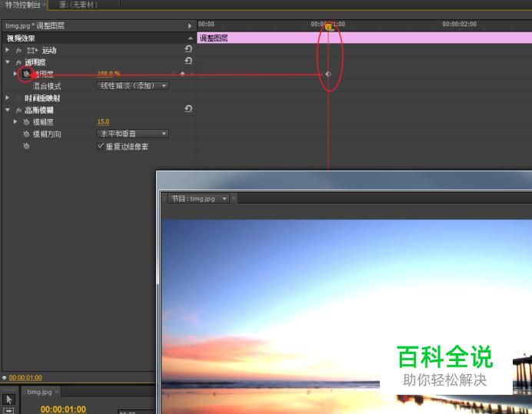The image size is (532, 414).
Task: Toggle the fx switch for 透明度 effect
Action: [x=18, y=62]
